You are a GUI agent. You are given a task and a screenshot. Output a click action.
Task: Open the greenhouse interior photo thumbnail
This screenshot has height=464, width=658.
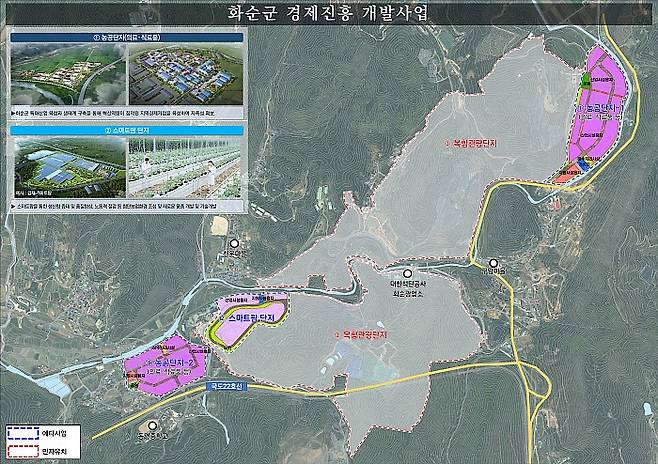coord(185,168)
